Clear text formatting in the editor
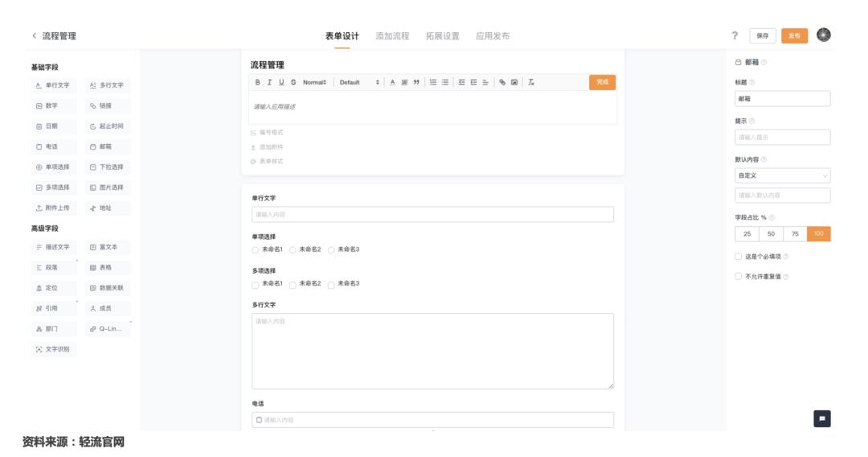 point(531,82)
